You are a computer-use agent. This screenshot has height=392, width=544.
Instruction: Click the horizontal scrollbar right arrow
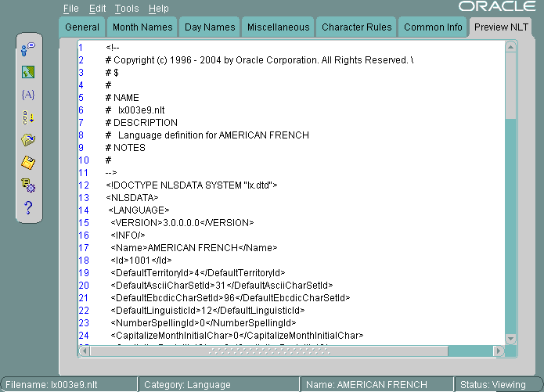click(499, 351)
